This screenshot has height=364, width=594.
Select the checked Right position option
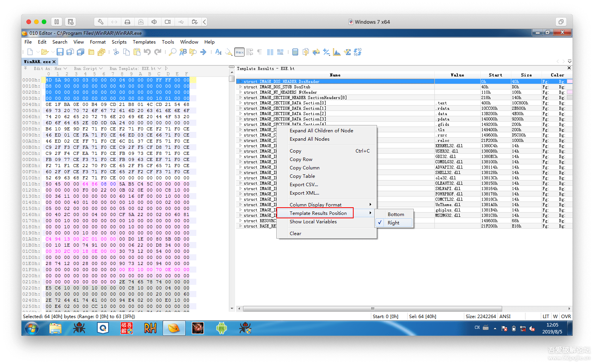(394, 223)
